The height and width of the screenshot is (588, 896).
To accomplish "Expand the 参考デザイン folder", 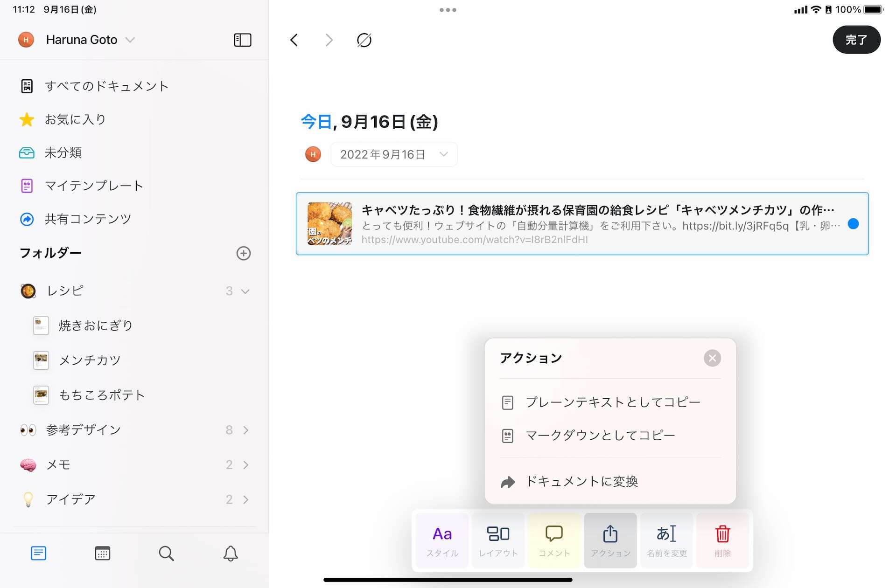I will [246, 430].
